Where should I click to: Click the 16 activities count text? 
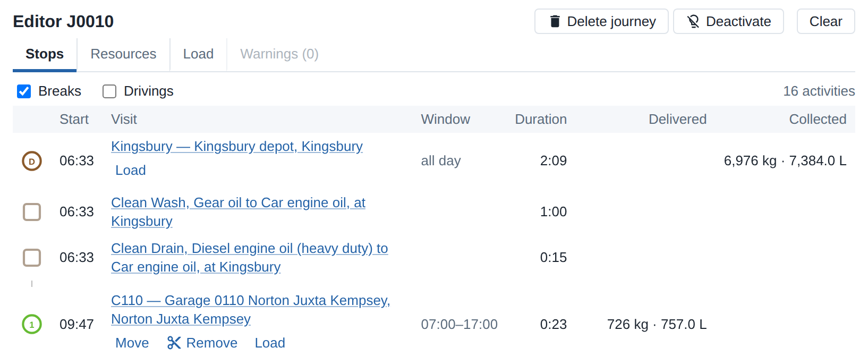(x=819, y=91)
